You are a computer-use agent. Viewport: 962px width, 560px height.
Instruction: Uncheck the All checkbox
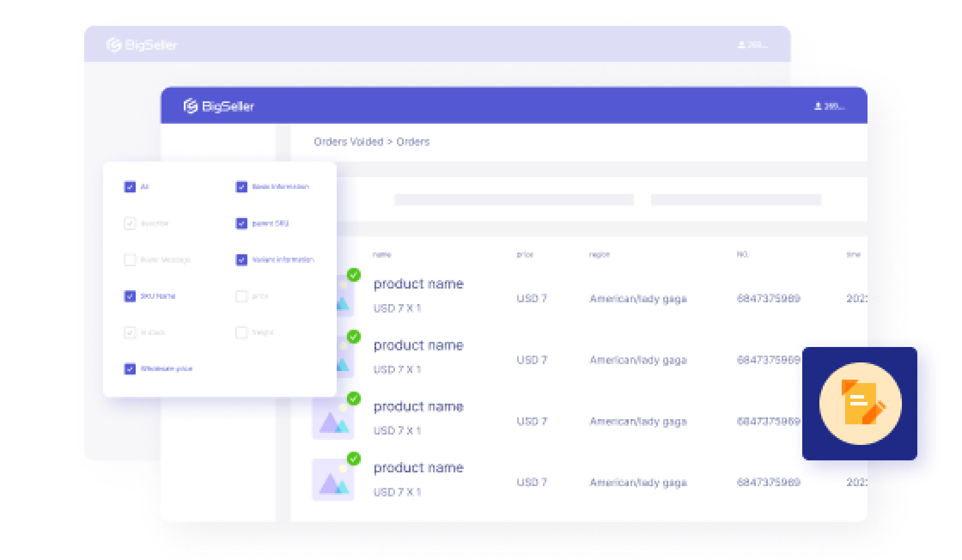pos(130,186)
